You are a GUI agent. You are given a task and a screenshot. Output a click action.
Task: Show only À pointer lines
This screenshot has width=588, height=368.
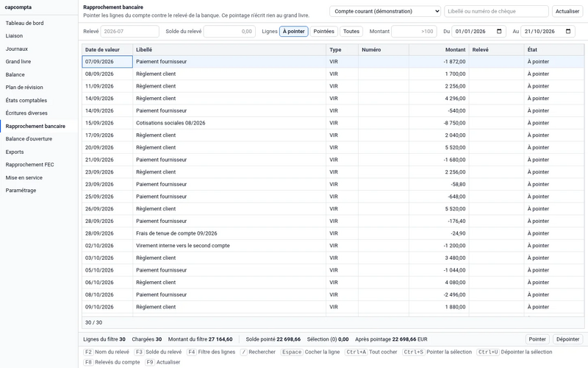pyautogui.click(x=293, y=31)
